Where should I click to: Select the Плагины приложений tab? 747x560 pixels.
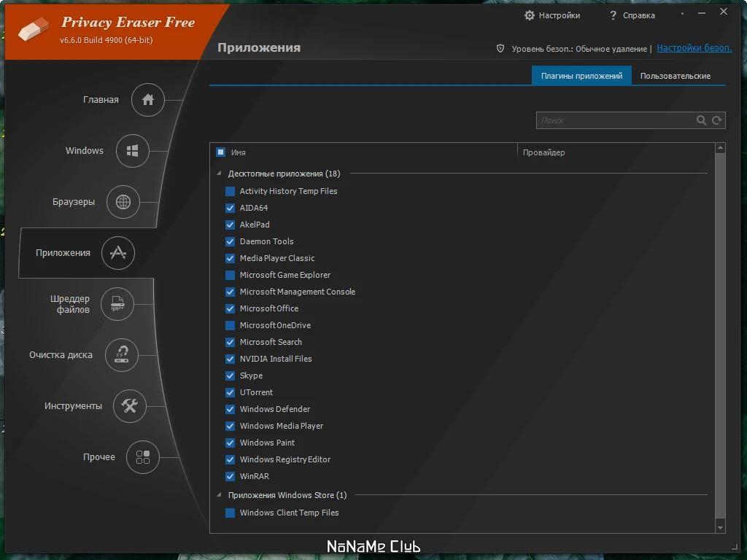point(581,76)
